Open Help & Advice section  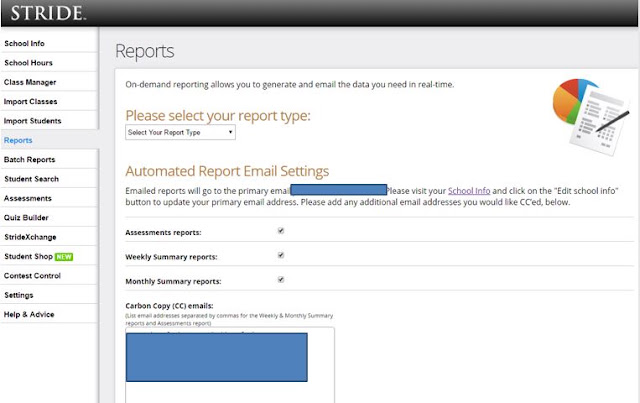pos(29,314)
